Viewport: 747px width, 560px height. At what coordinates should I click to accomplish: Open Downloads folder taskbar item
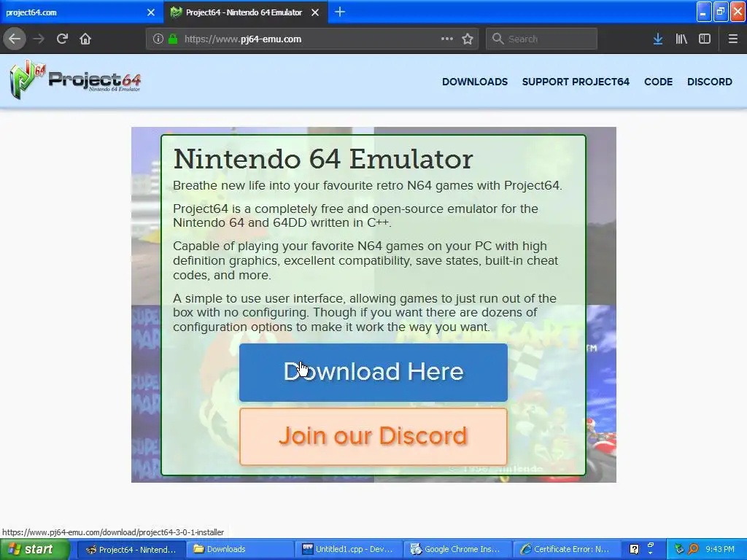[x=239, y=550]
